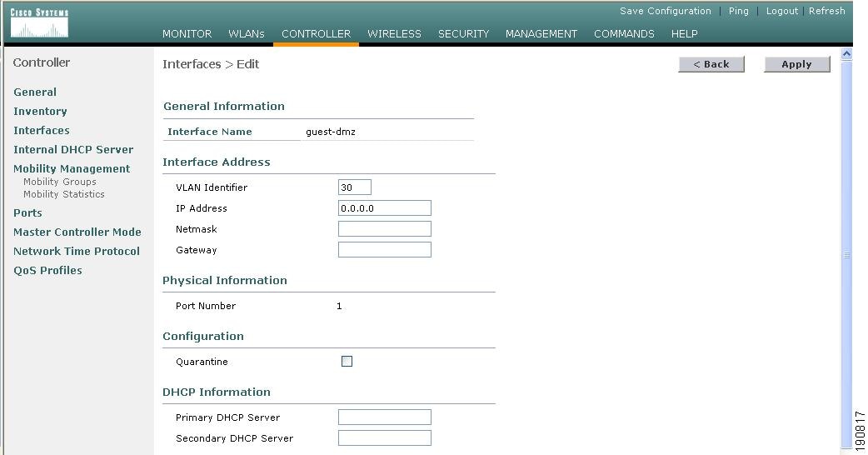Open Mobility Management section
The height and width of the screenshot is (455, 868).
[x=72, y=169]
